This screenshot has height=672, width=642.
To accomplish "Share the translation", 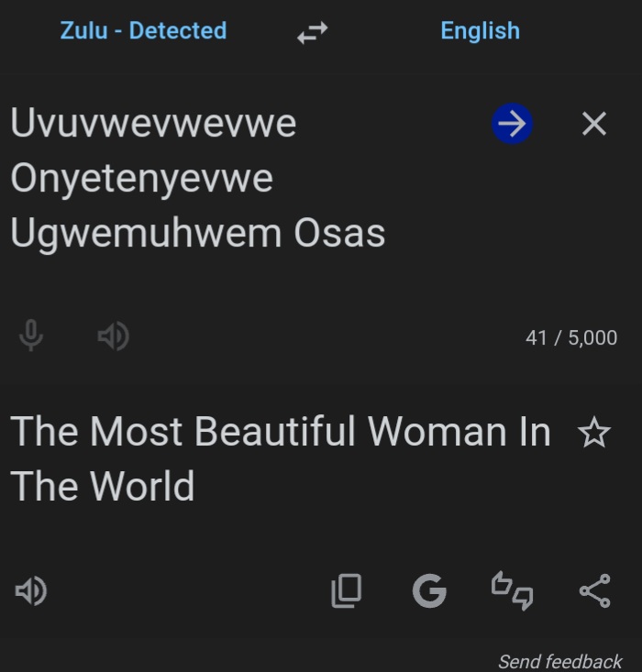I will [594, 591].
